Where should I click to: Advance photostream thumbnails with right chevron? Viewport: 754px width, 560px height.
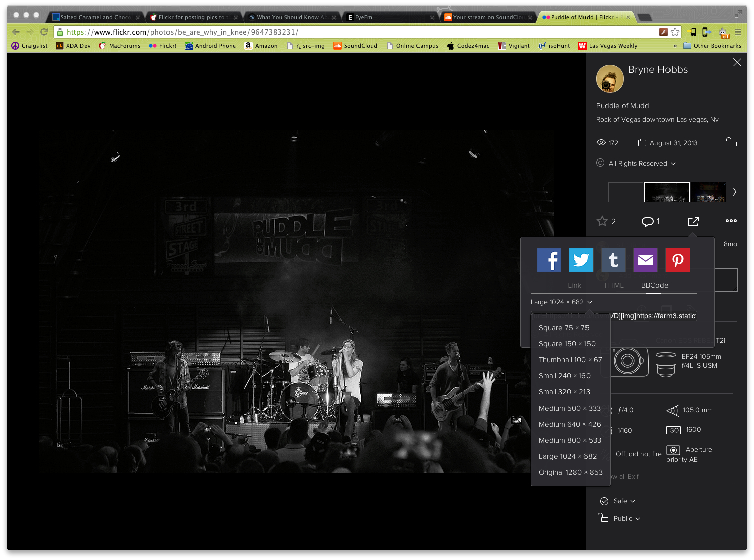735,192
